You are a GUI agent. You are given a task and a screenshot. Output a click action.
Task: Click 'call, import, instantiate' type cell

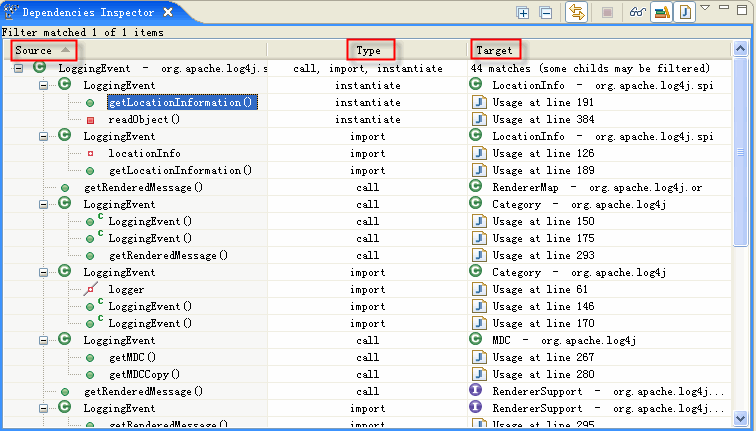click(368, 68)
